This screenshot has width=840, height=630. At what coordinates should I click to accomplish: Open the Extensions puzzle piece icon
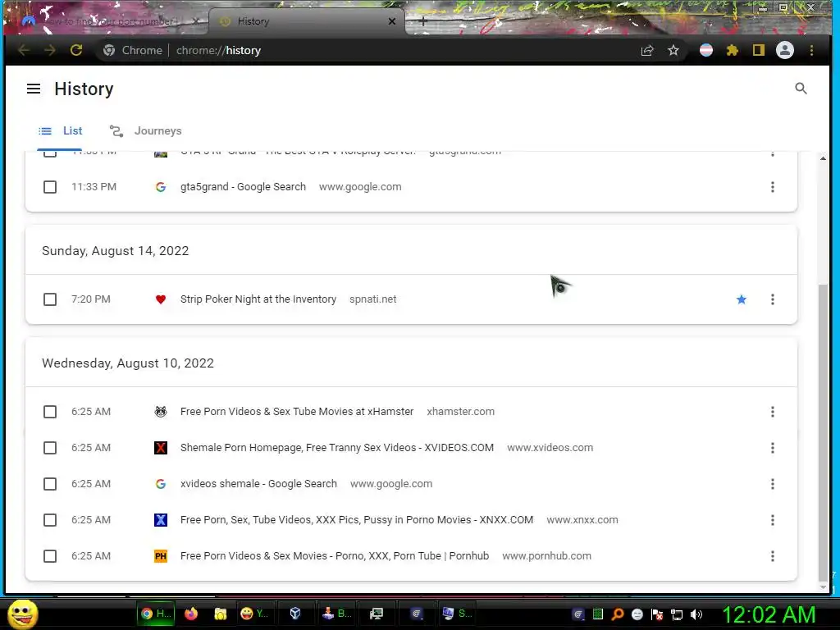[733, 50]
